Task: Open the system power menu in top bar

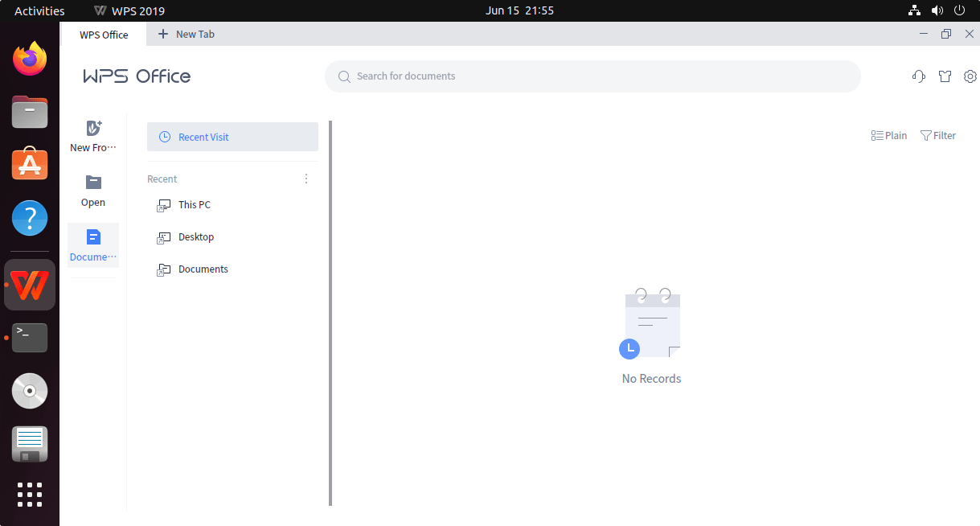Action: [x=959, y=10]
